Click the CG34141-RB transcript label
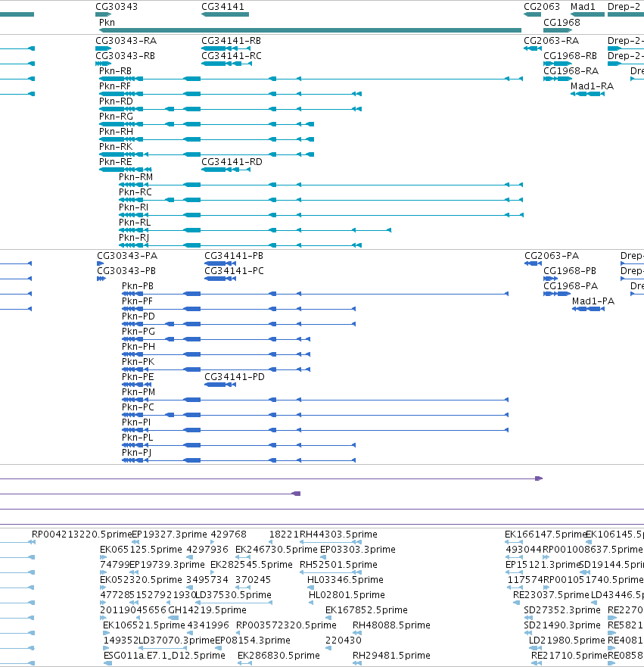This screenshot has height=667, width=644. (x=232, y=41)
